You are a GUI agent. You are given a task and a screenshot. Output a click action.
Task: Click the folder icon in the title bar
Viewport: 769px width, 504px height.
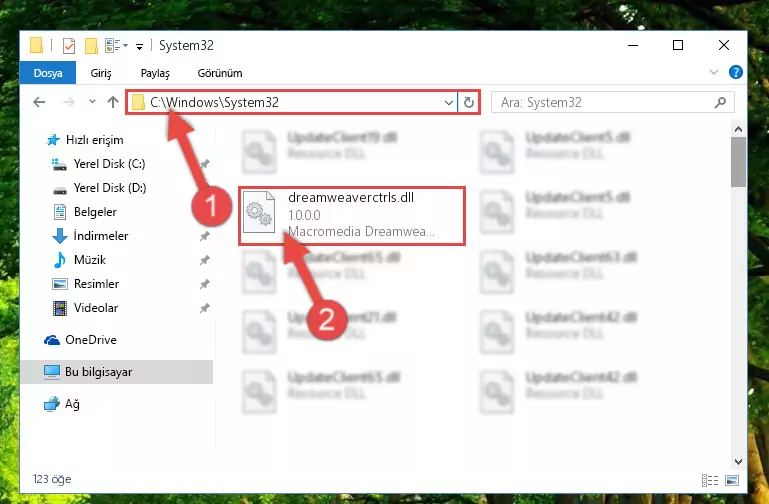pyautogui.click(x=36, y=45)
